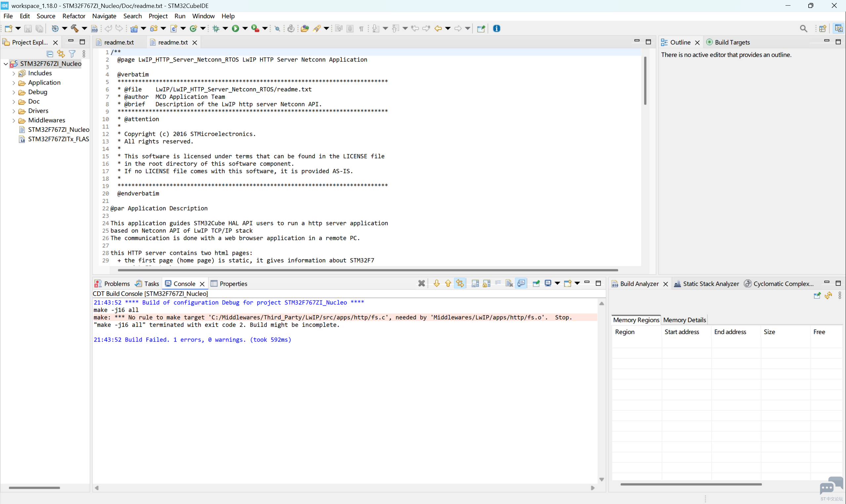Collapse All in Project Explorer toolbar
Image resolution: width=846 pixels, height=504 pixels.
(x=50, y=54)
